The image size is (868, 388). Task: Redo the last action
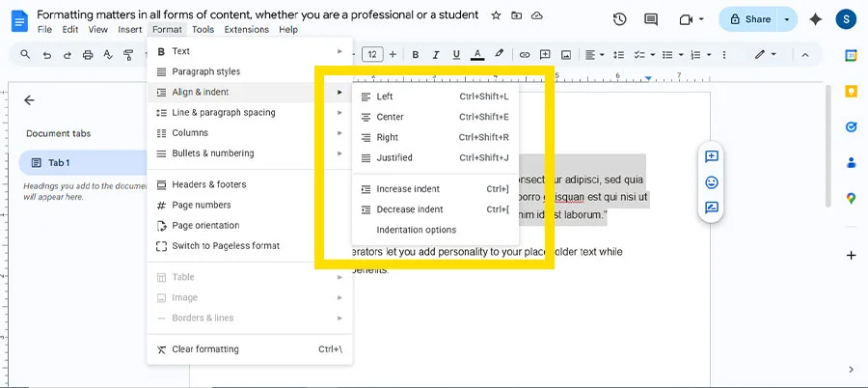coord(67,54)
